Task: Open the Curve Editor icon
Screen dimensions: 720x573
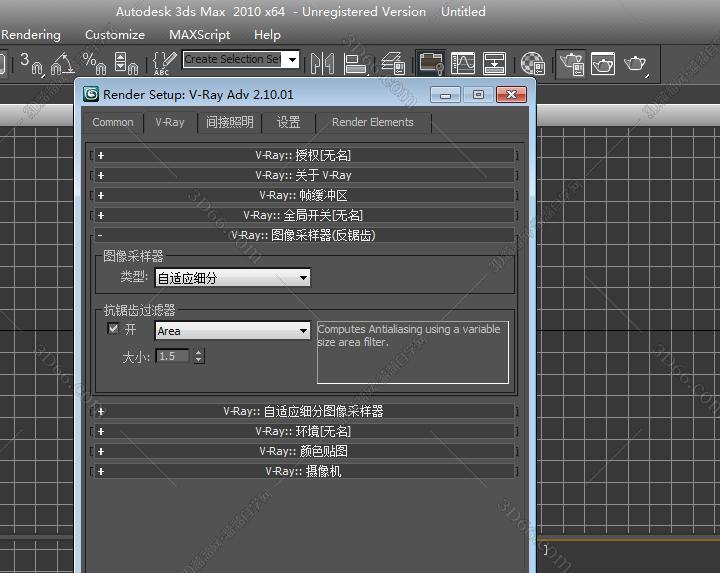Action: click(x=462, y=63)
